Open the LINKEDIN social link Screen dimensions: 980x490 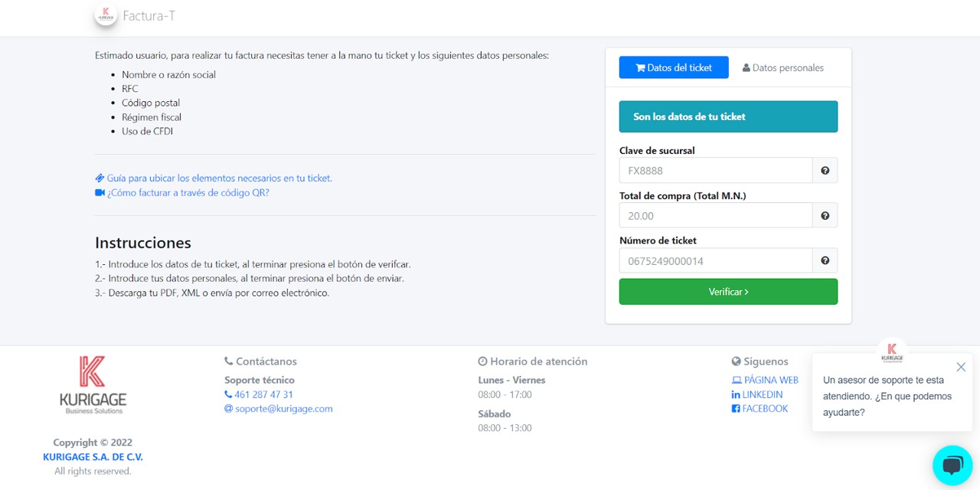coord(762,395)
